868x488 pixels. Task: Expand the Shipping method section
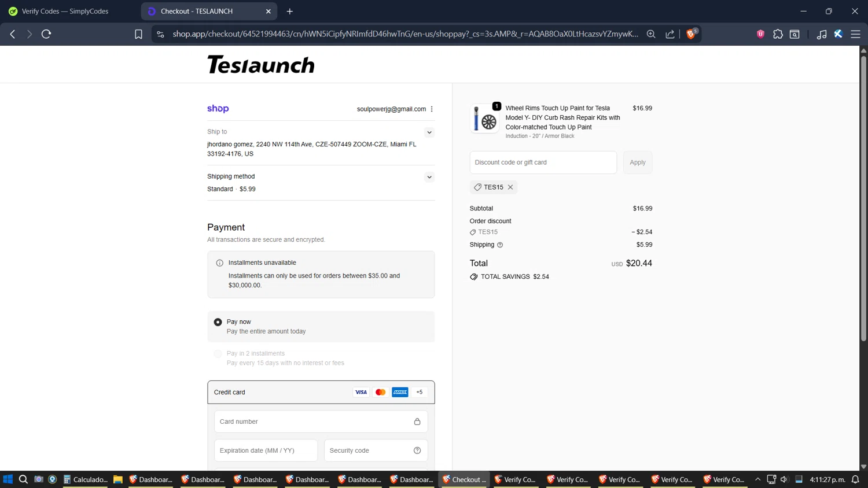click(429, 177)
